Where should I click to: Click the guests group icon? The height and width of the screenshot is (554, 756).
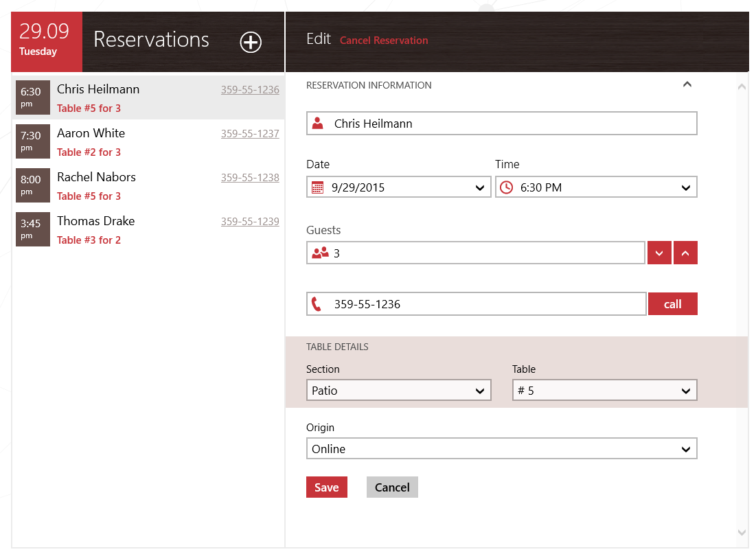[x=320, y=253]
